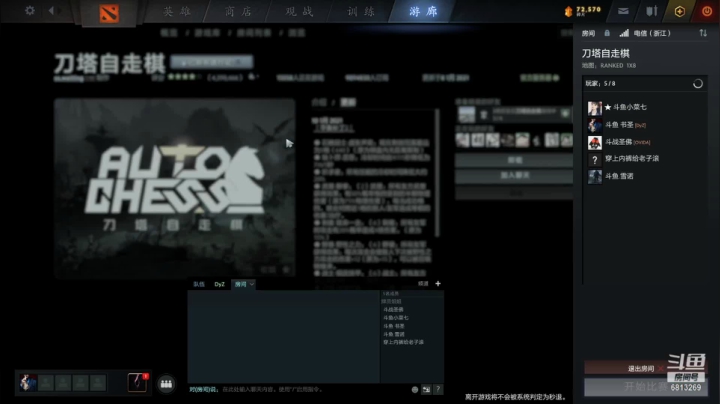
Task: Refresh the 玩家: 5/8 player list
Action: (x=698, y=84)
